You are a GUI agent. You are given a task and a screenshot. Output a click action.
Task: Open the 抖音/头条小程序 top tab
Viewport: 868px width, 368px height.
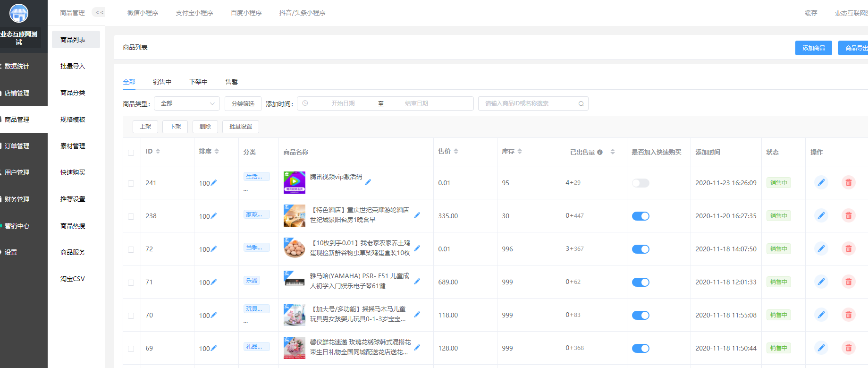(302, 13)
